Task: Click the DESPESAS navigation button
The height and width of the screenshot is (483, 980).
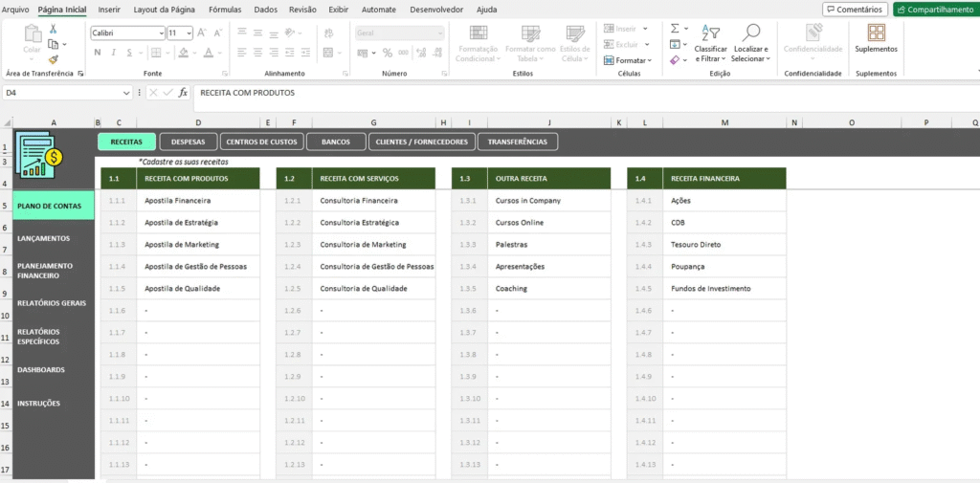Action: [x=188, y=142]
